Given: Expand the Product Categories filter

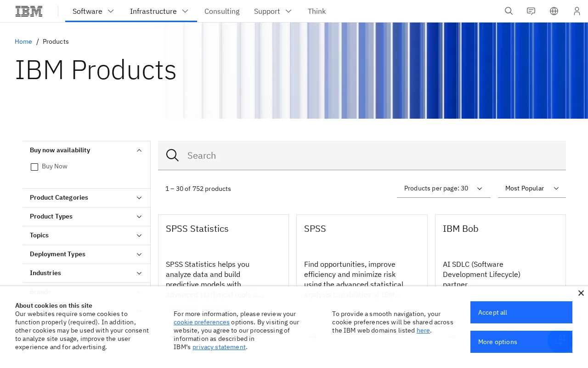Looking at the screenshot, I should 86,198.
